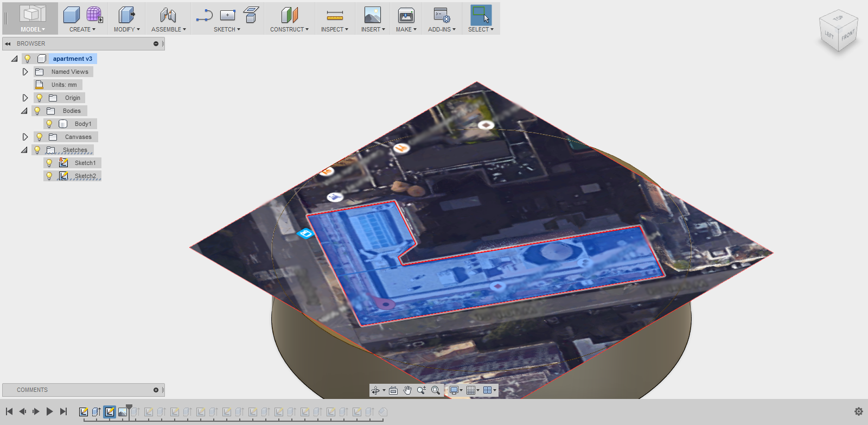Viewport: 868px width, 425px height.
Task: Click the canvas image feature in timeline
Action: (123, 412)
